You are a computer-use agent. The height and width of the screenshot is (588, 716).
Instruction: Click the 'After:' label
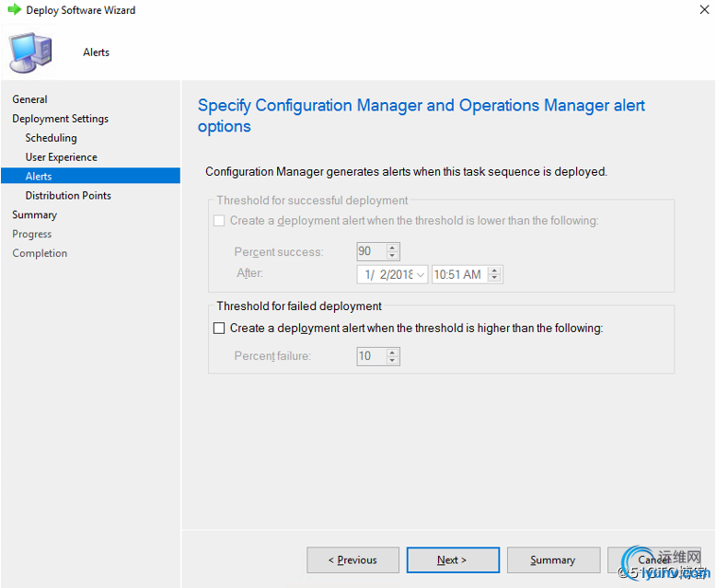249,273
